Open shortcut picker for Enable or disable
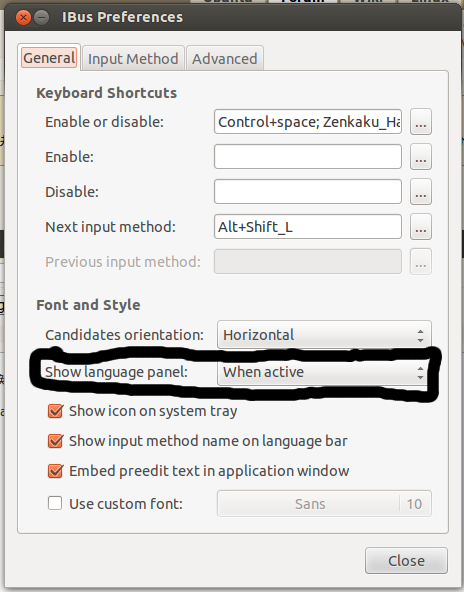Viewport: 464px width, 592px height. (421, 122)
